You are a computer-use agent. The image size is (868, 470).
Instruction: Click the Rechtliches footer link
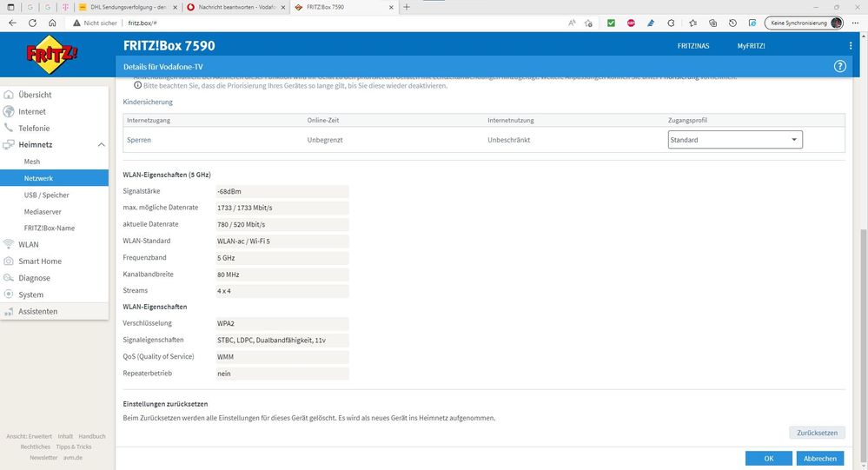36,447
